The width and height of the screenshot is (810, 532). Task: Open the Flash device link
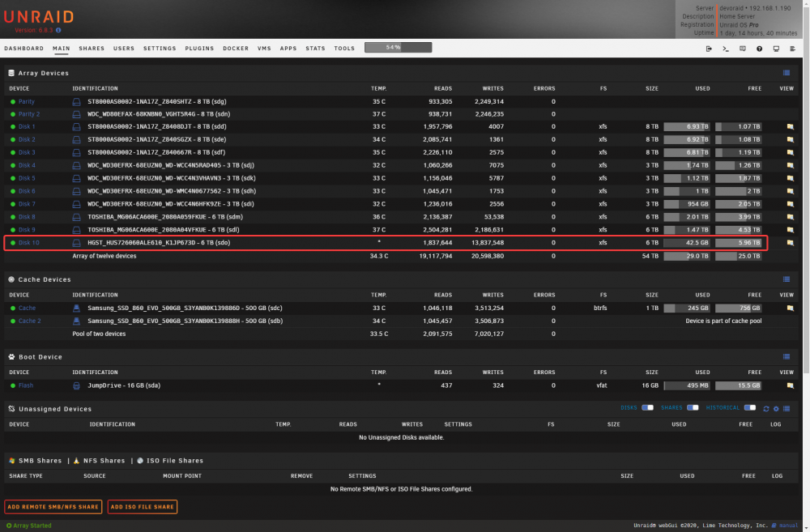click(26, 385)
